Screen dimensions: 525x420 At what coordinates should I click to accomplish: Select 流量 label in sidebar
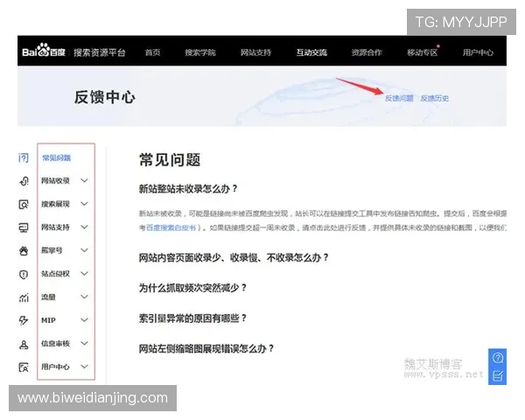[48, 297]
